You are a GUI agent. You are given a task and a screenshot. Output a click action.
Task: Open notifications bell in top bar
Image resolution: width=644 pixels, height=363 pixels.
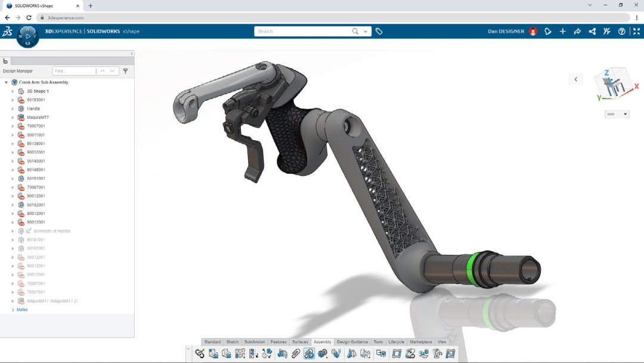(x=548, y=32)
